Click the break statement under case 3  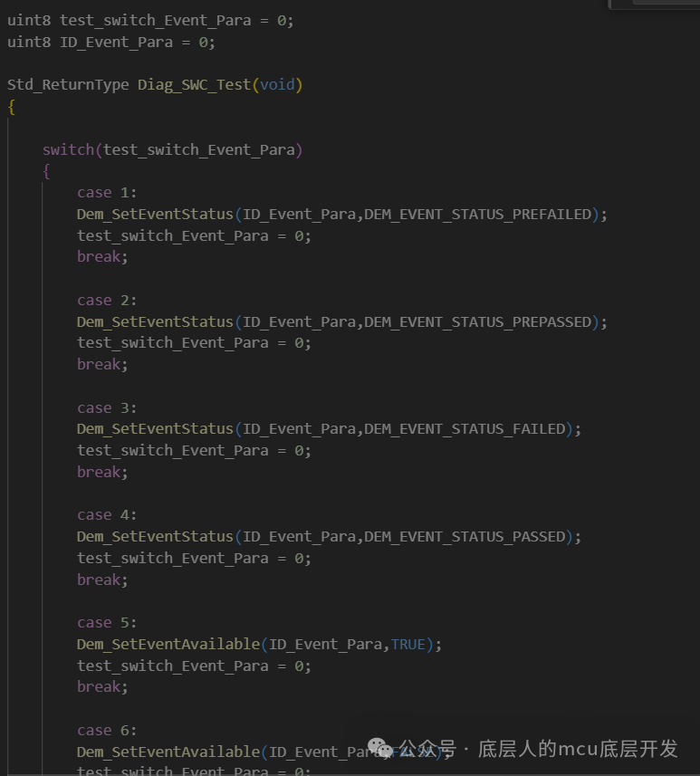tap(102, 472)
